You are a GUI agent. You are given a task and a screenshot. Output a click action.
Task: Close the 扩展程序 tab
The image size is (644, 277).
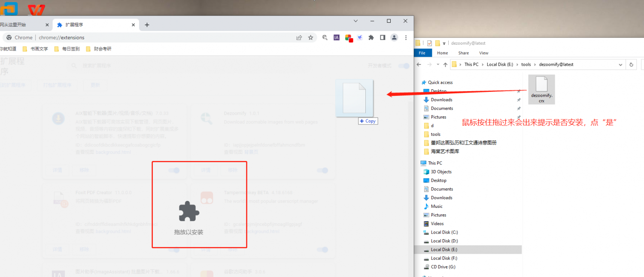(133, 25)
